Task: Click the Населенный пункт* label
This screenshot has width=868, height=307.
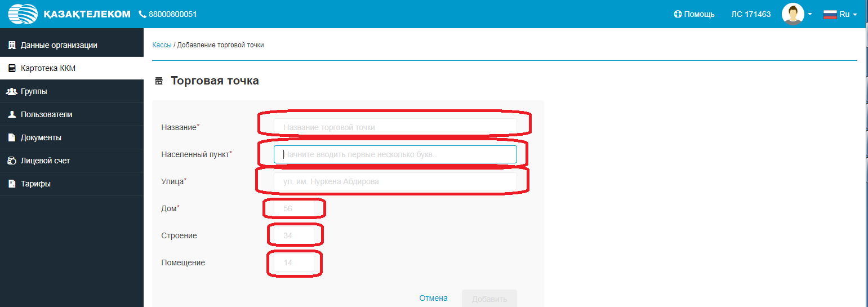Action: 197,154
